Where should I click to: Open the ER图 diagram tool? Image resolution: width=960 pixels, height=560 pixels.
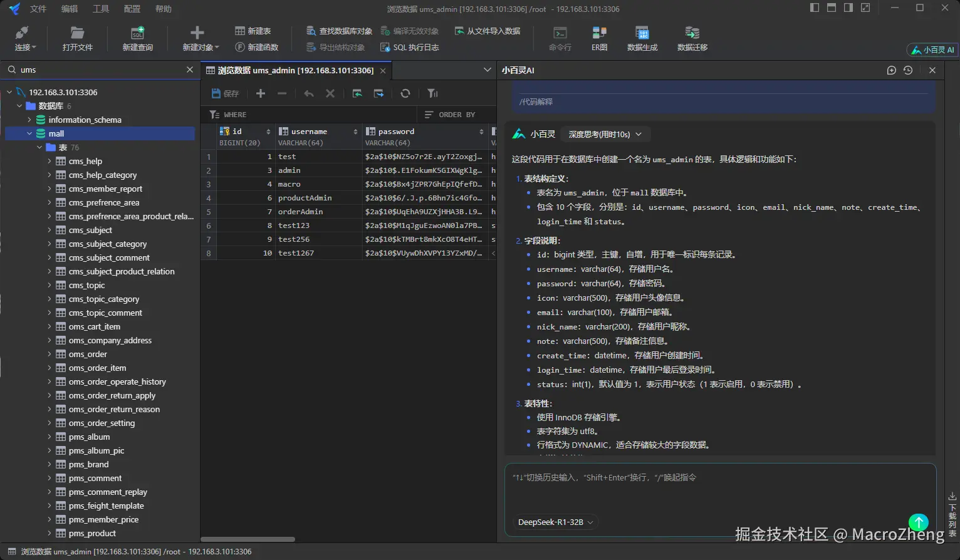point(599,38)
